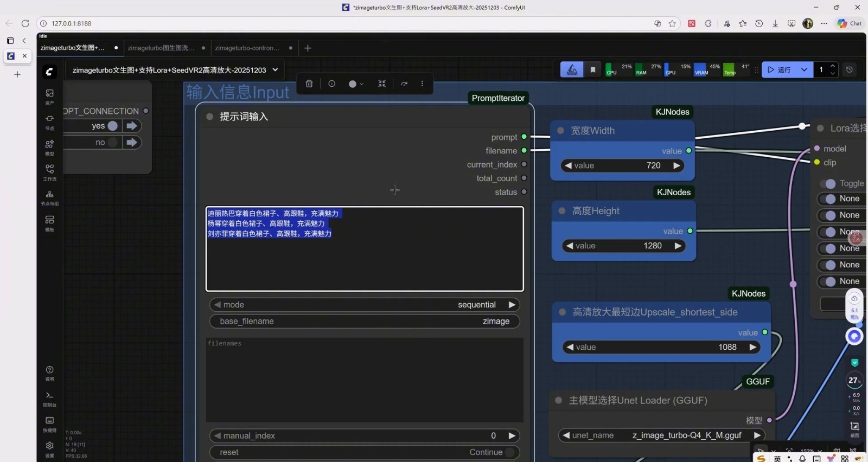Click the trash delete icon in node toolbar
The width and height of the screenshot is (868, 462).
309,84
